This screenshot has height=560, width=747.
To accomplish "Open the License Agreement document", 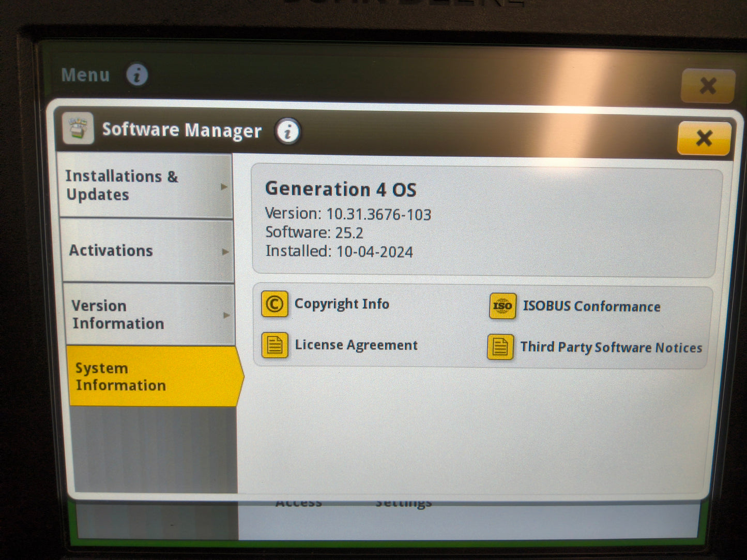I will coord(356,345).
